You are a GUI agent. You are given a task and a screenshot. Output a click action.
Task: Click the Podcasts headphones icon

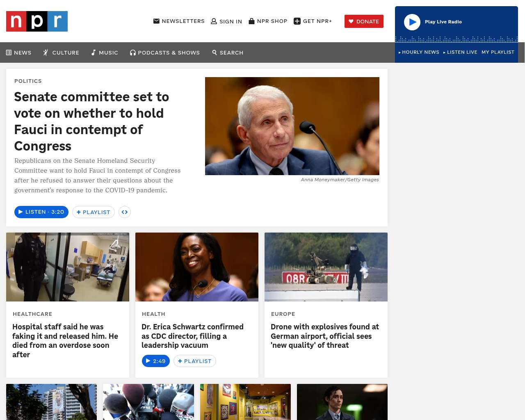tap(133, 52)
